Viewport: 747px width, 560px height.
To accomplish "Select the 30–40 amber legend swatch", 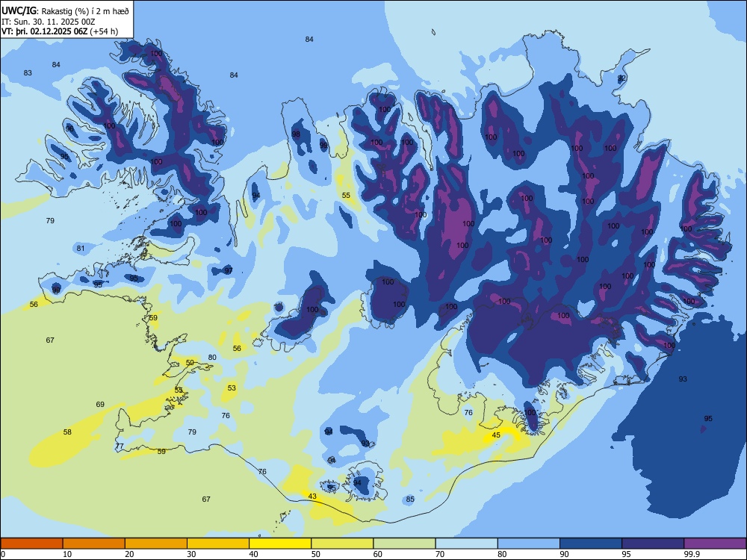I will 218,544.
